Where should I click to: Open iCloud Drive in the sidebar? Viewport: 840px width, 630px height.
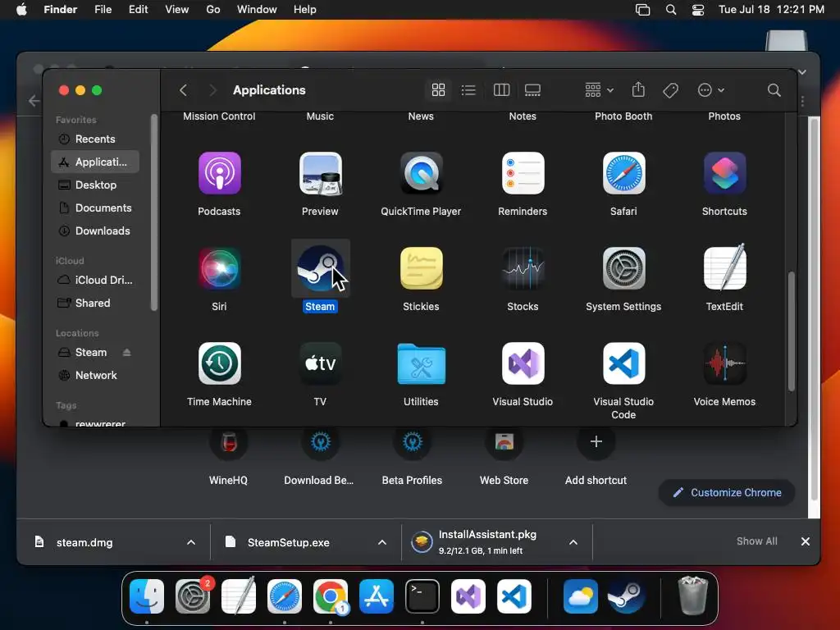pos(95,280)
